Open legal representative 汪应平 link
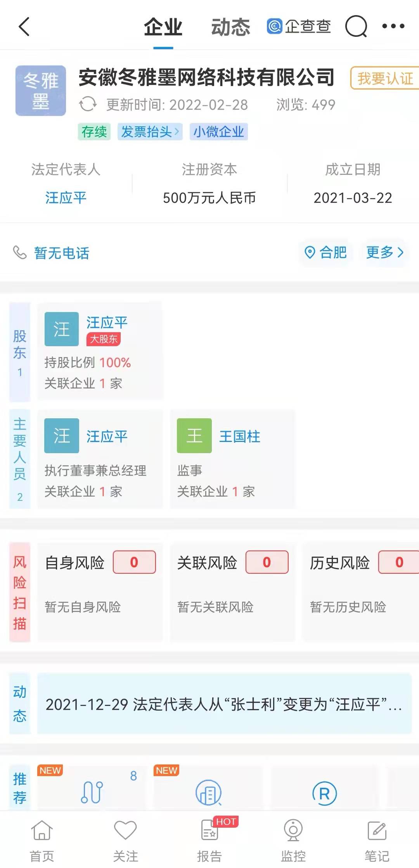Viewport: 419px width, 868px height. pos(66,198)
